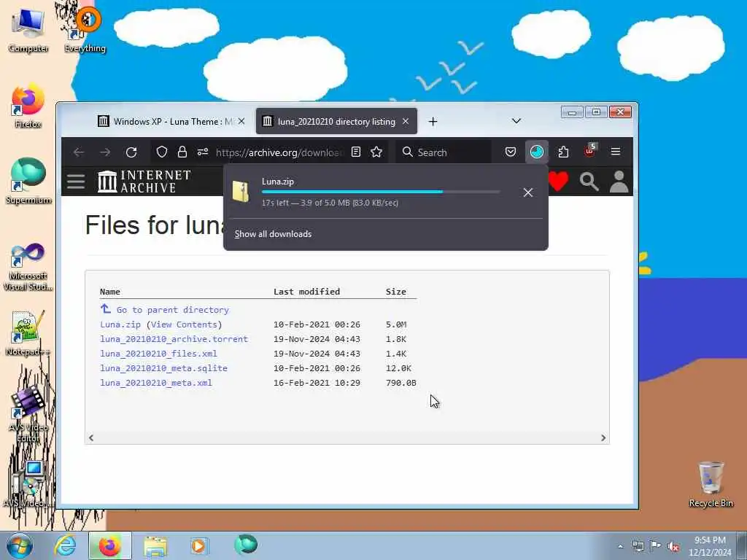Click the user account silhouette icon

(x=619, y=182)
